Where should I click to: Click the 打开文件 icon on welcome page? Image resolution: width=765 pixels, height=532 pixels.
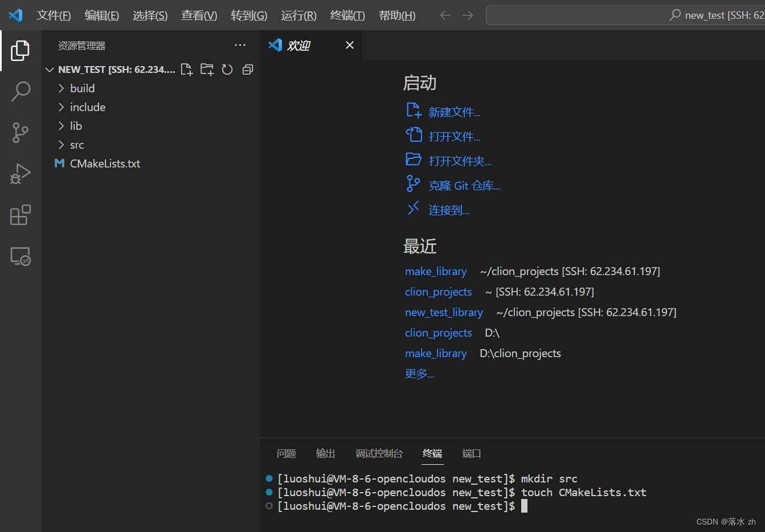414,135
